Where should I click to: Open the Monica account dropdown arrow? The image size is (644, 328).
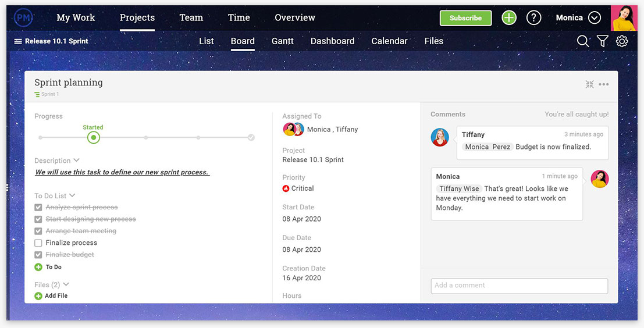tap(595, 17)
